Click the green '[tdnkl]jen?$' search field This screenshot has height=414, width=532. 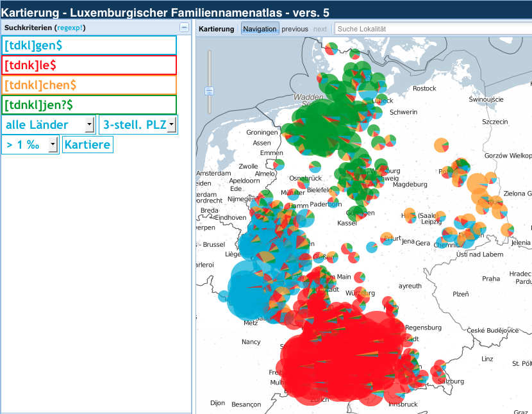click(x=89, y=104)
